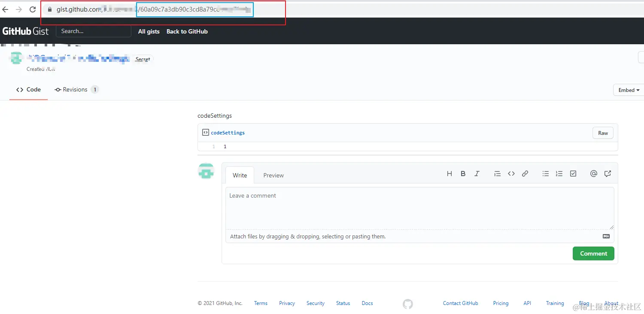Open All gists in header
Viewport: 644px width, 314px height.
tap(149, 31)
